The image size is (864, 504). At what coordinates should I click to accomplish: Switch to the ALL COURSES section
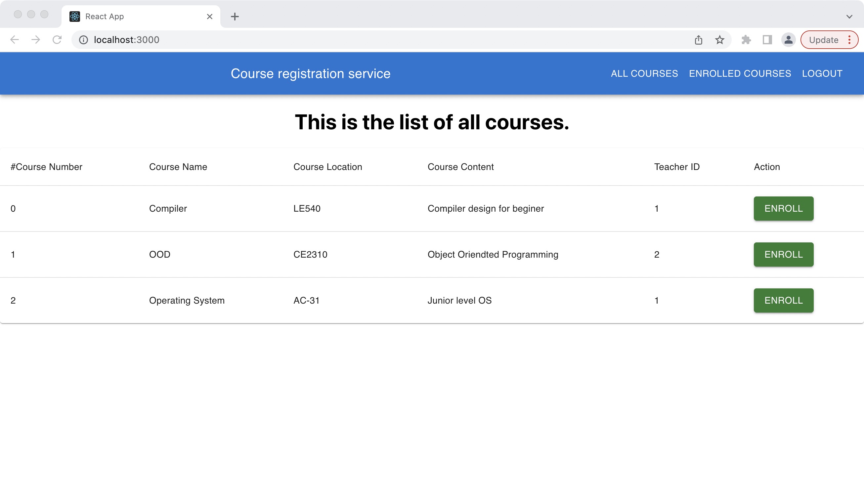point(645,73)
